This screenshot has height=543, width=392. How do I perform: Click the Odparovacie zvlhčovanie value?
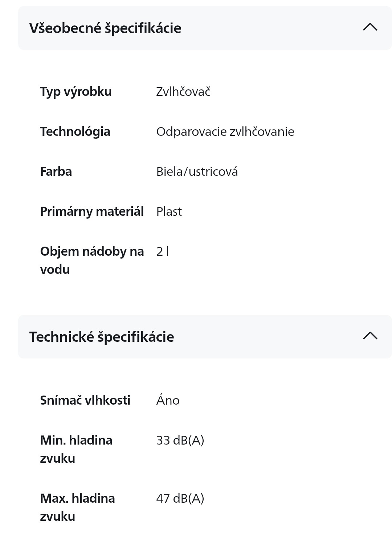coord(225,131)
